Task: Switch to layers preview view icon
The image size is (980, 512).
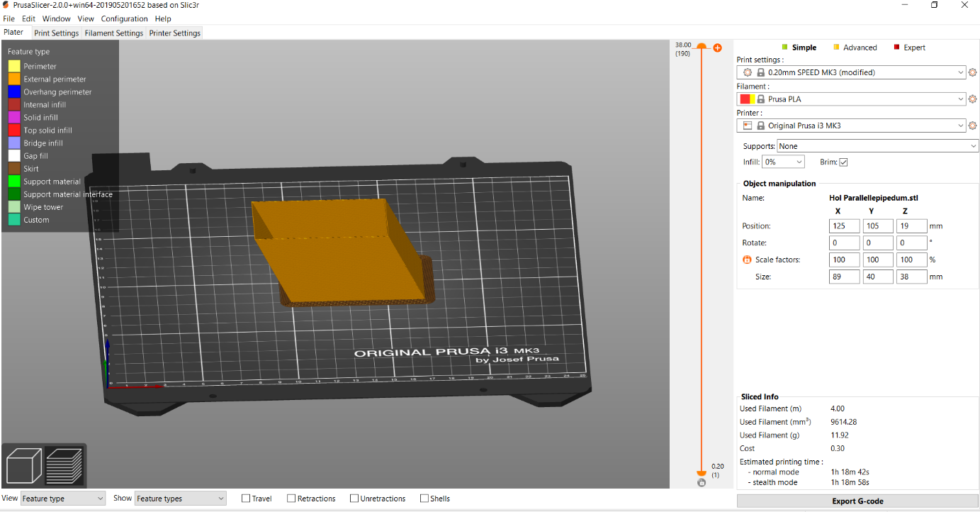Action: point(64,466)
